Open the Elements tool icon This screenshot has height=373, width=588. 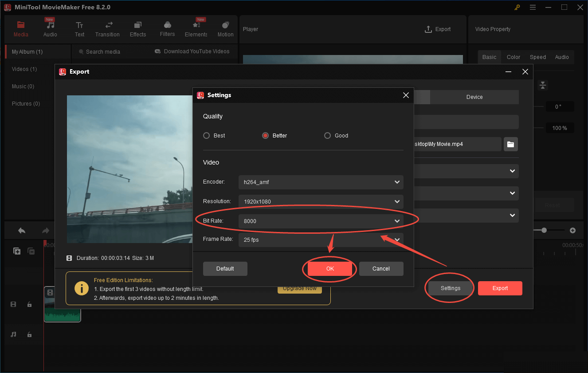click(196, 25)
